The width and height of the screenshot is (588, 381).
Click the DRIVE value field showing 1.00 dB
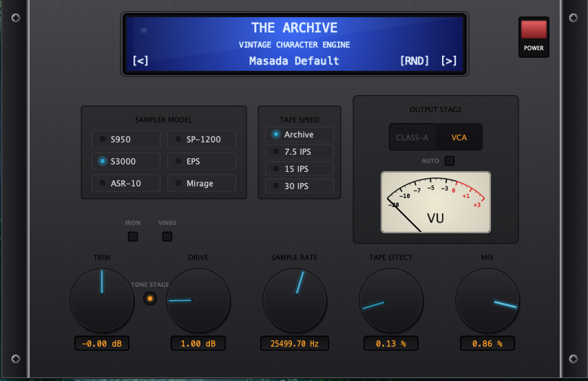pyautogui.click(x=198, y=343)
